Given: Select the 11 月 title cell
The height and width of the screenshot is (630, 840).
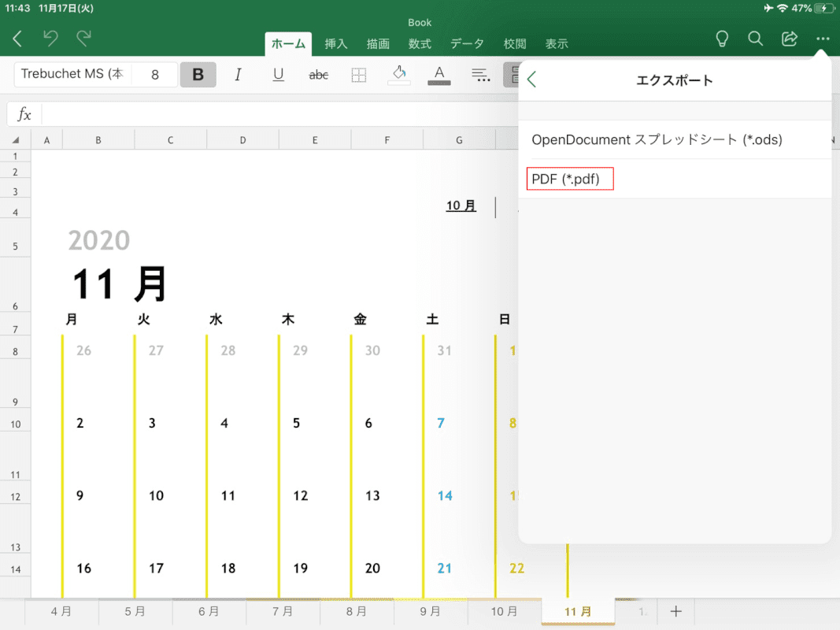Looking at the screenshot, I should [120, 284].
